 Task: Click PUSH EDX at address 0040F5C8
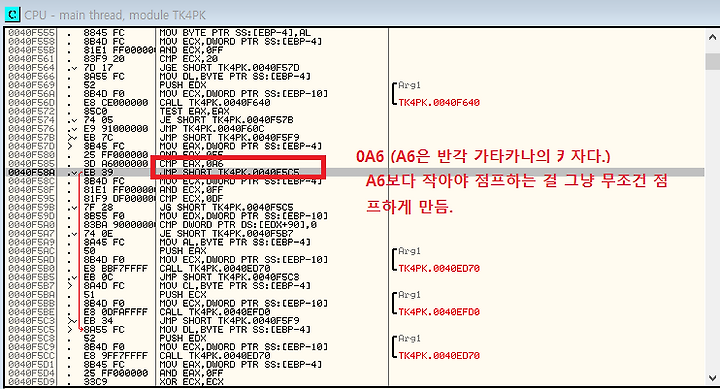[x=183, y=338]
